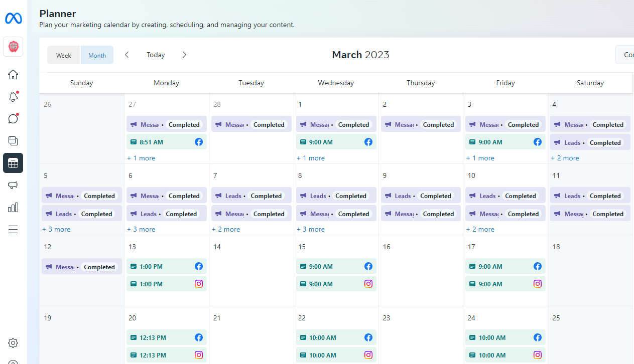The width and height of the screenshot is (634, 364).
Task: Expand '+ 2 more' on Saturday March 4
Action: tap(565, 158)
